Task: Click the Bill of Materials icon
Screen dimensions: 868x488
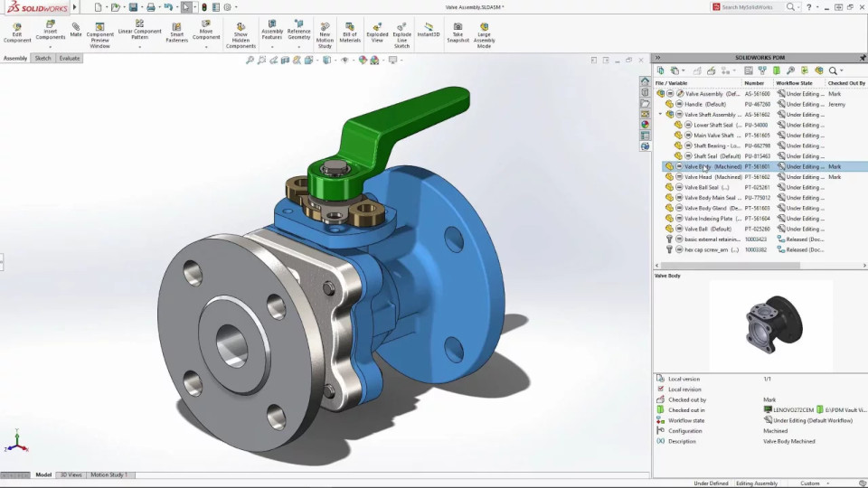Action: pyautogui.click(x=350, y=33)
